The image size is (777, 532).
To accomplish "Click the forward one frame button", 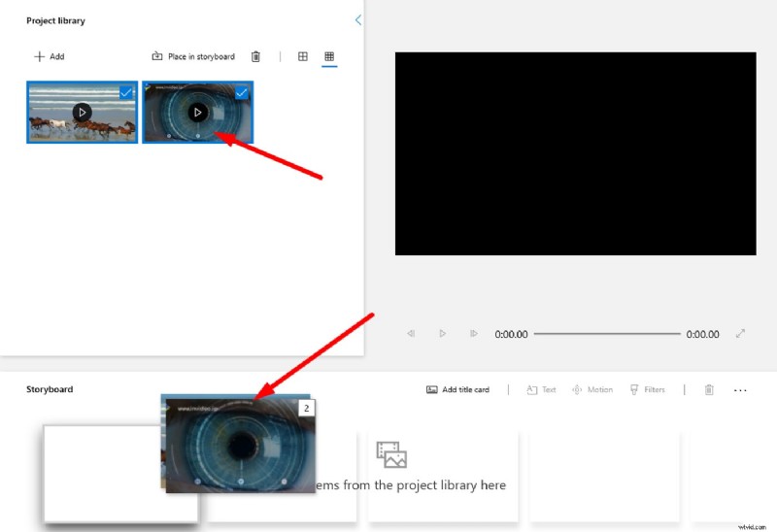I will [x=473, y=334].
